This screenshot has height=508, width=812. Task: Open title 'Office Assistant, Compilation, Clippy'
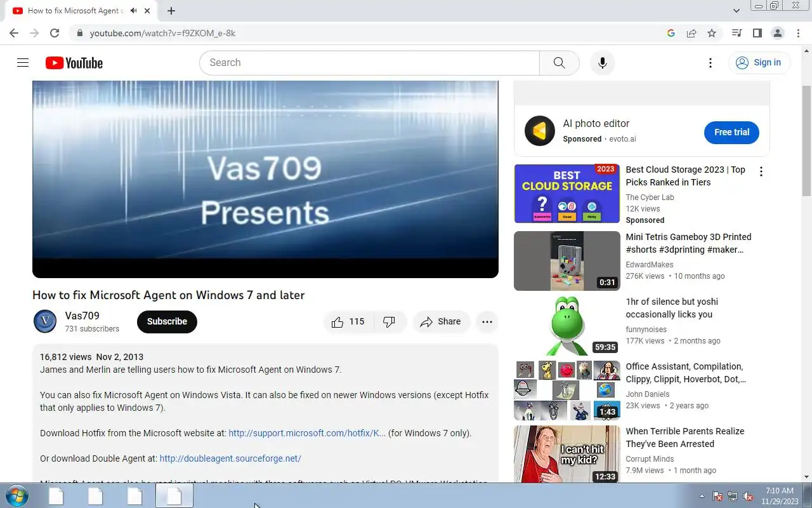pos(686,373)
